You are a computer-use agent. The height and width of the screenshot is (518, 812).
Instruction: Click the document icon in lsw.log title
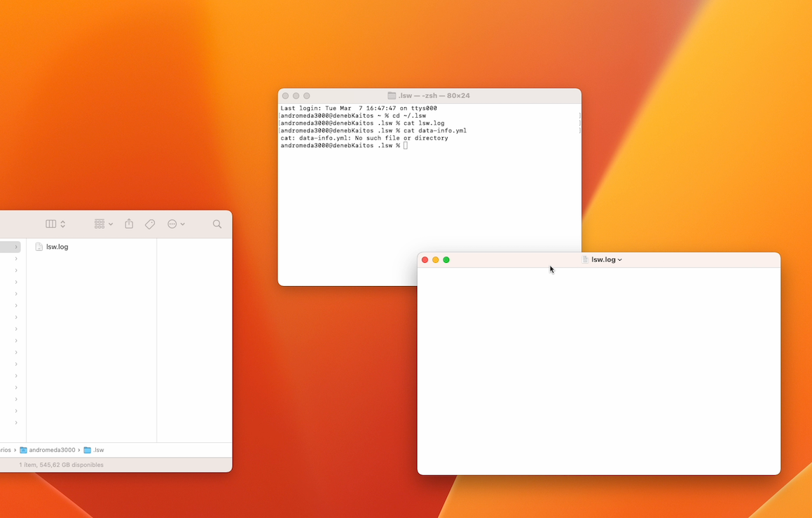coord(585,259)
